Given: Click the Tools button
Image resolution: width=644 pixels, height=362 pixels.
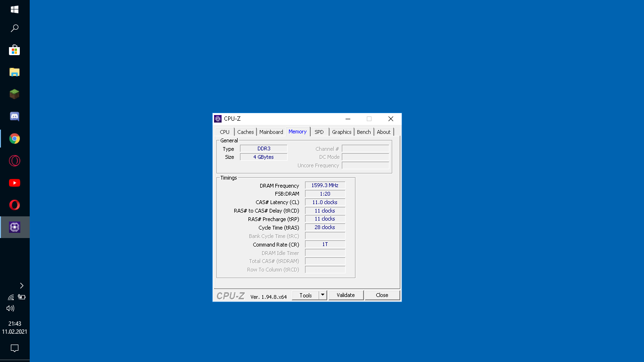Looking at the screenshot, I should 305,295.
